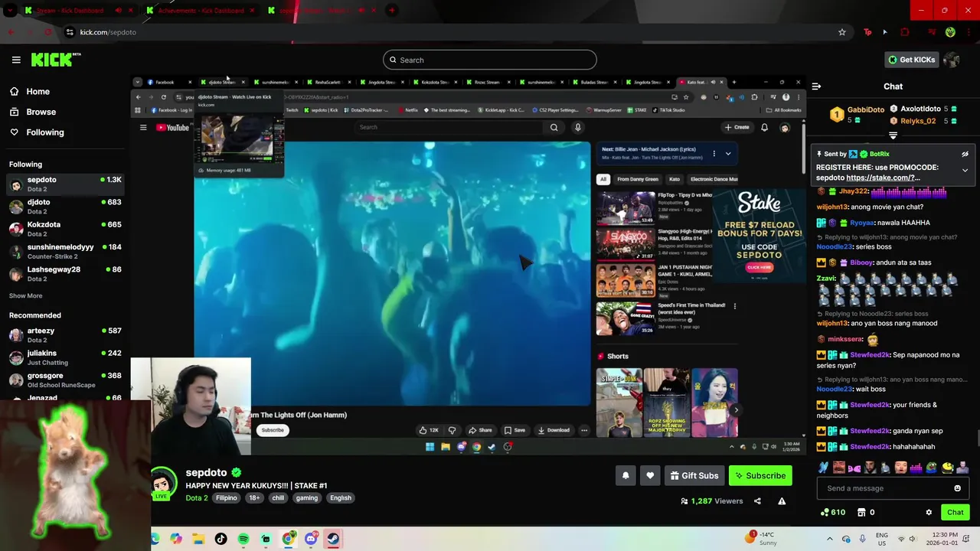The image size is (980, 551).
Task: Share the stream with the share icon
Action: pos(757,501)
